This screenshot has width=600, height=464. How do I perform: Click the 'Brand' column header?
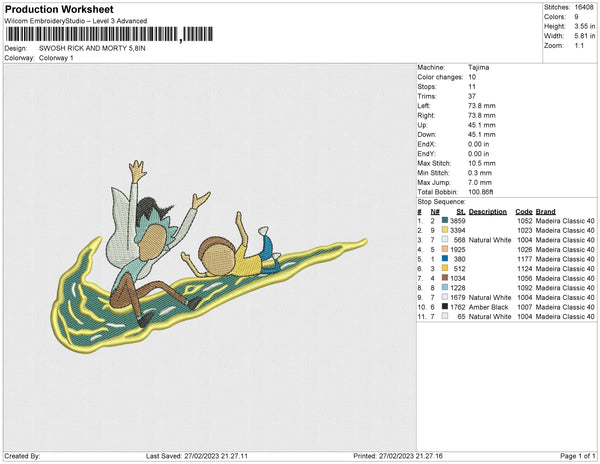[x=546, y=212]
